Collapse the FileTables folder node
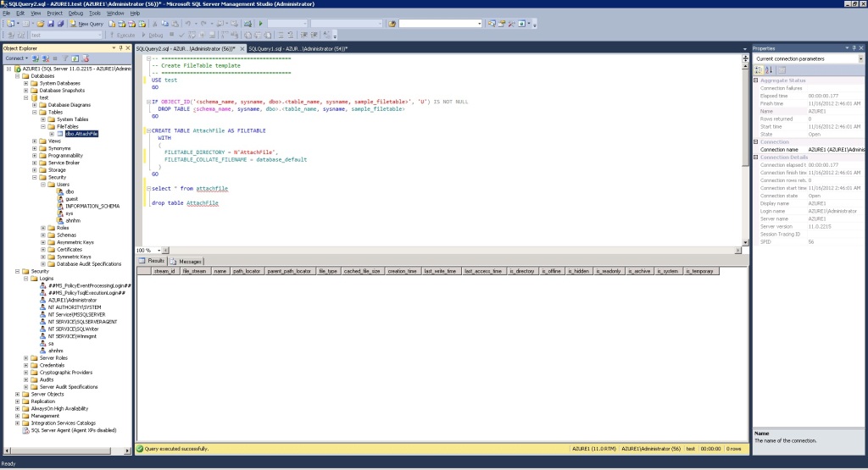Viewport: 868px width, 470px height. click(43, 127)
